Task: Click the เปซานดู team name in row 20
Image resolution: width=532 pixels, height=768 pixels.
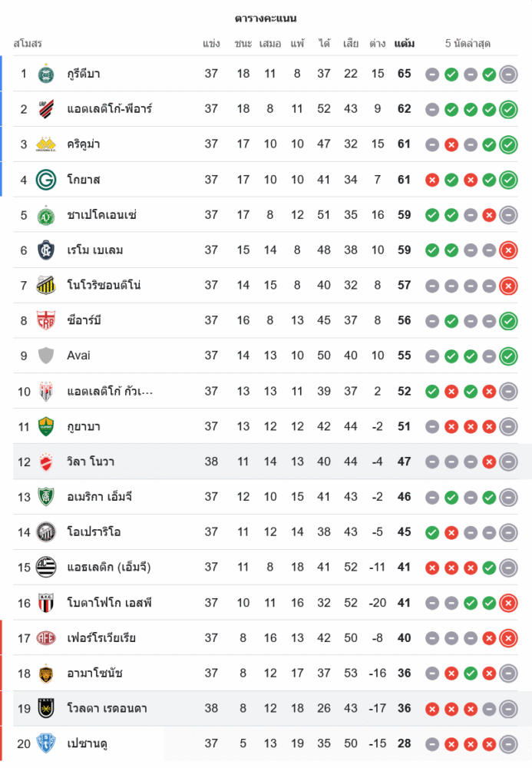Action: click(x=89, y=743)
